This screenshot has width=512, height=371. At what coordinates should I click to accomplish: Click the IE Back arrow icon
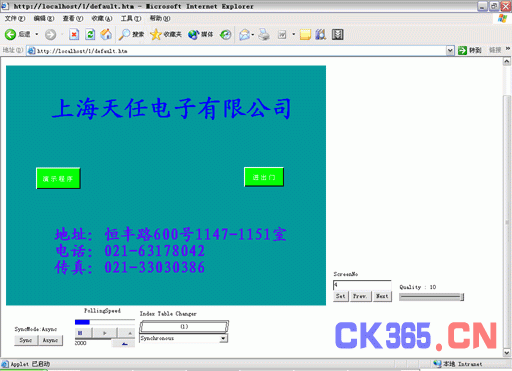(10, 34)
